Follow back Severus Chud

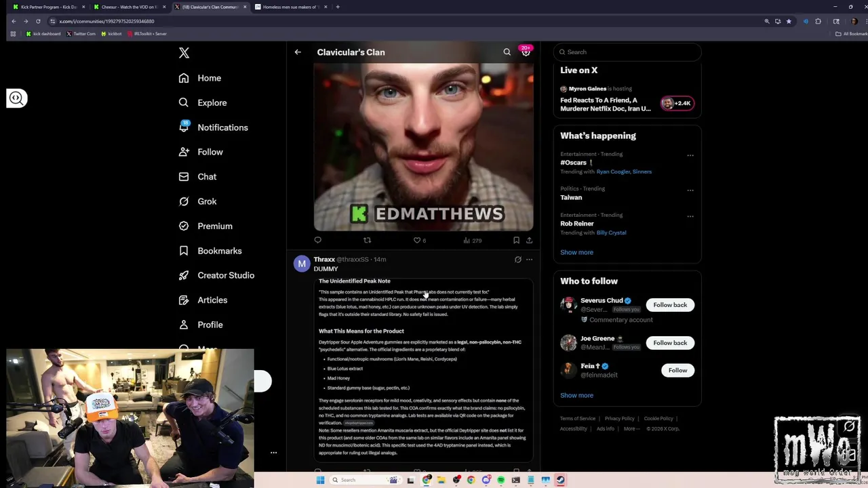point(670,305)
